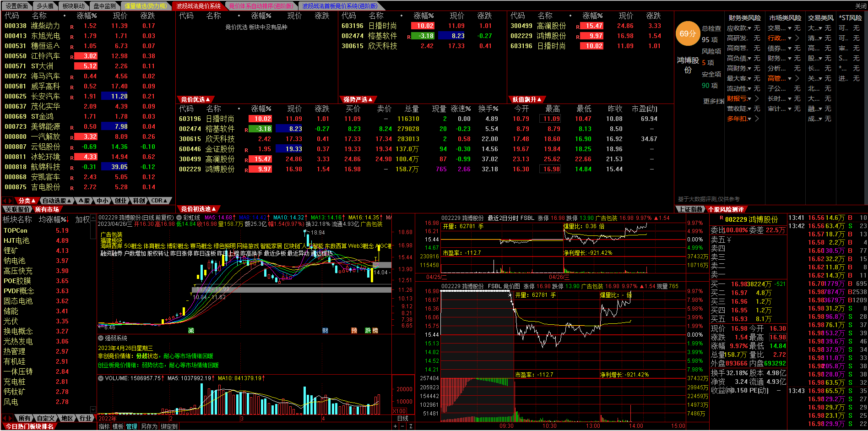Click the sector list scroll-up arrow

[x=93, y=218]
